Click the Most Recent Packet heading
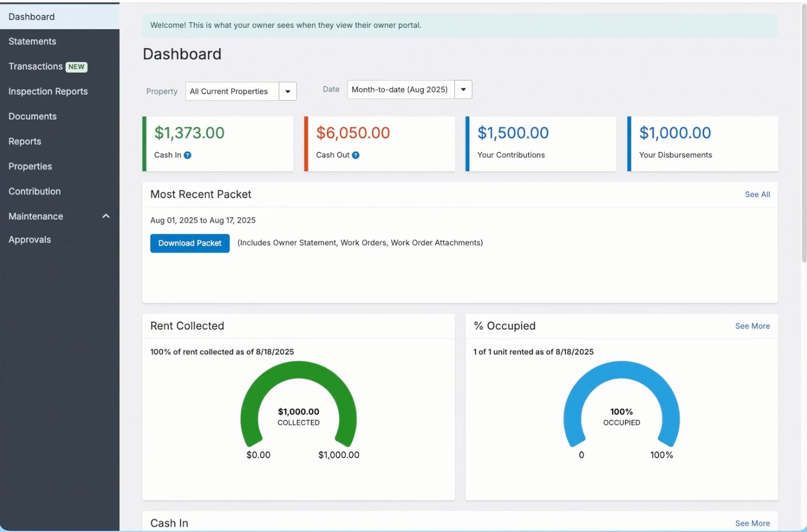The width and height of the screenshot is (807, 532). pyautogui.click(x=201, y=194)
